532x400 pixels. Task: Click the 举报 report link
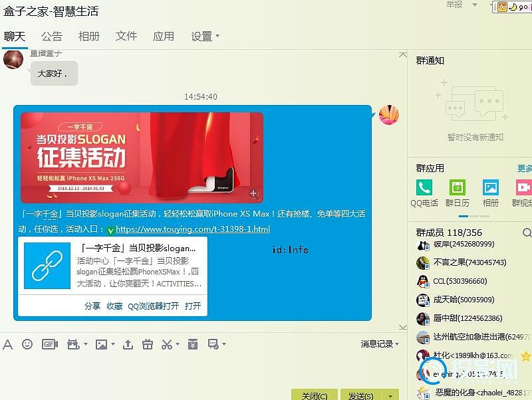pyautogui.click(x=454, y=5)
